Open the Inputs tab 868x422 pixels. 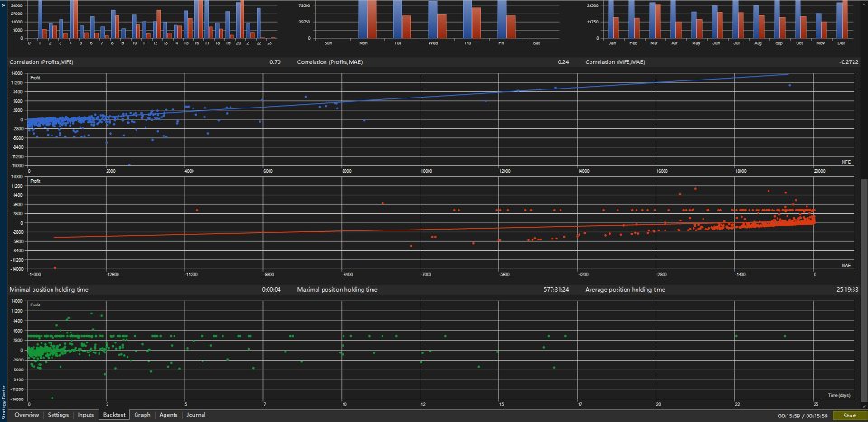pyautogui.click(x=86, y=415)
